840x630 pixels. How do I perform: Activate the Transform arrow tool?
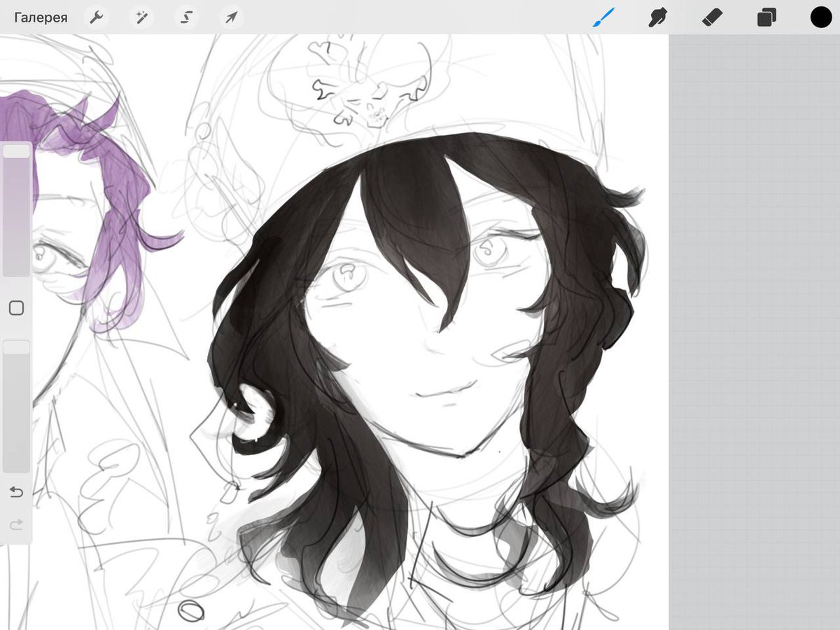click(x=231, y=17)
